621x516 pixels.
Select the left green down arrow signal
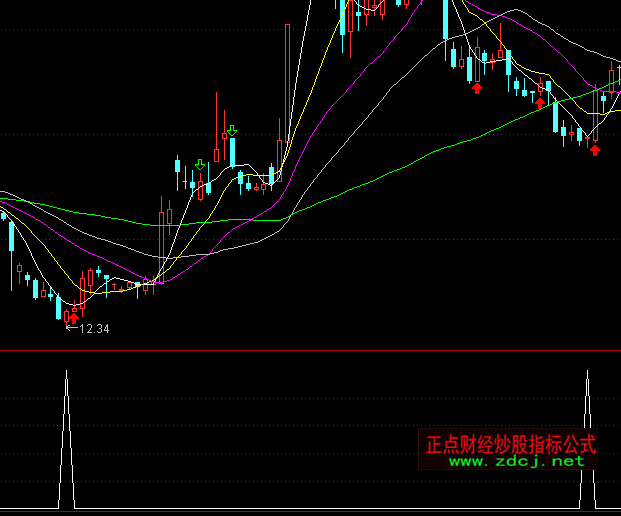click(200, 164)
